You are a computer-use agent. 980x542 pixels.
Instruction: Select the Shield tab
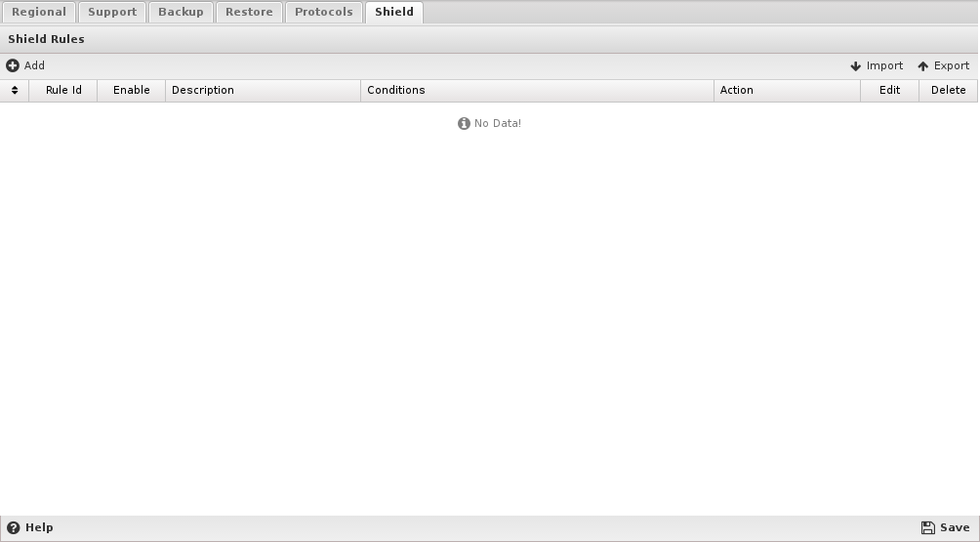pyautogui.click(x=394, y=12)
